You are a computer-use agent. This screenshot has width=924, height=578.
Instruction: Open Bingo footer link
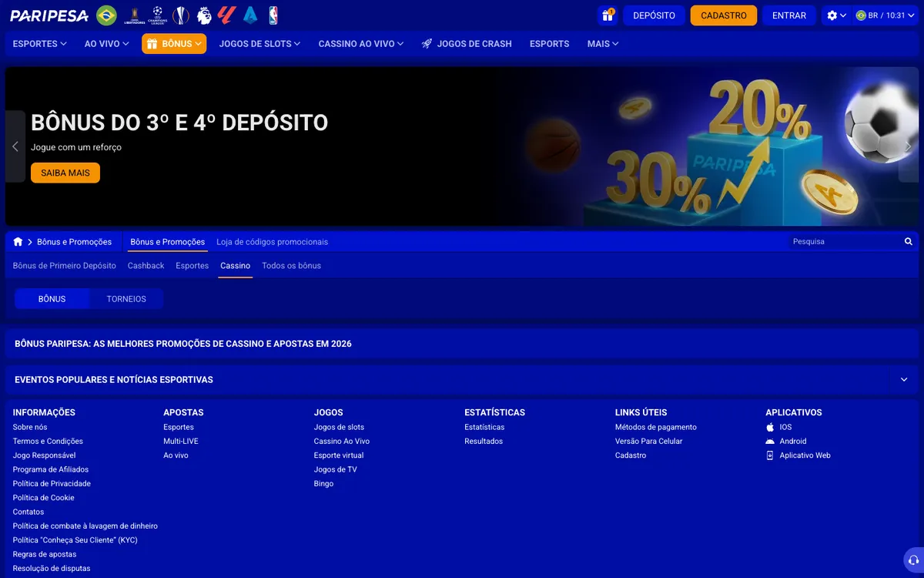[x=323, y=484]
